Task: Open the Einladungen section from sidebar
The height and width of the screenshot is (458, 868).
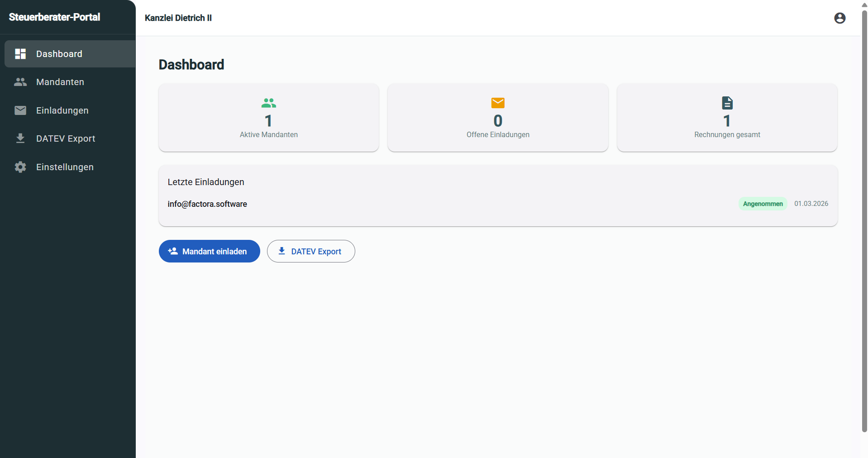Action: pyautogui.click(x=62, y=110)
